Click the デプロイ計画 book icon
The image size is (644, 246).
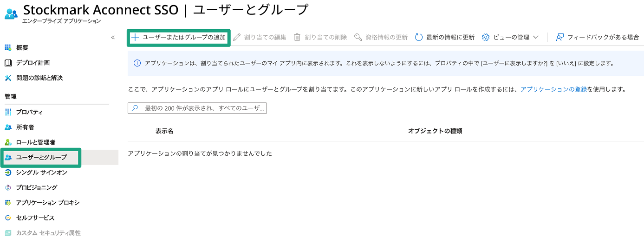tap(8, 63)
